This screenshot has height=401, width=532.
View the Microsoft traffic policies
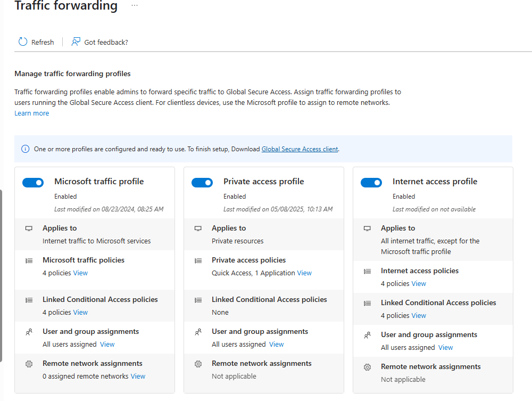tap(80, 273)
